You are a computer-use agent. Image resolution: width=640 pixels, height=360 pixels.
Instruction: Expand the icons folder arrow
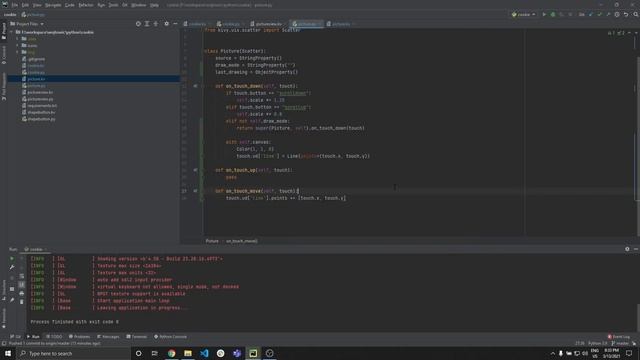(18, 45)
